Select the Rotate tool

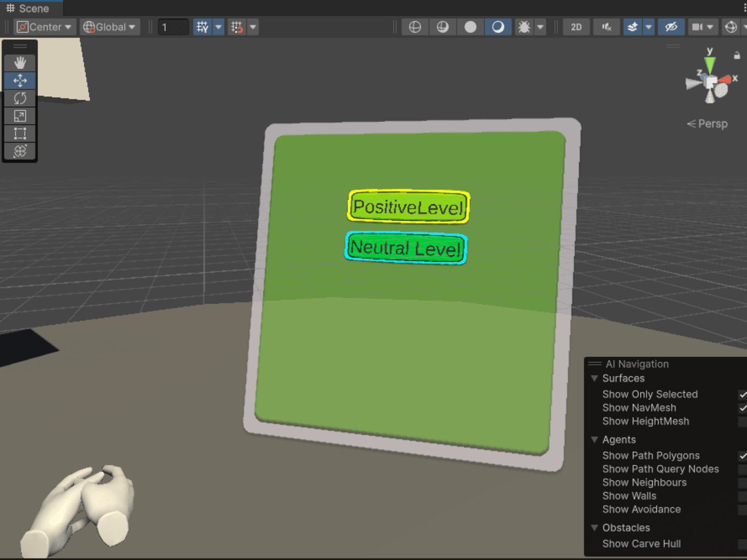pyautogui.click(x=20, y=98)
